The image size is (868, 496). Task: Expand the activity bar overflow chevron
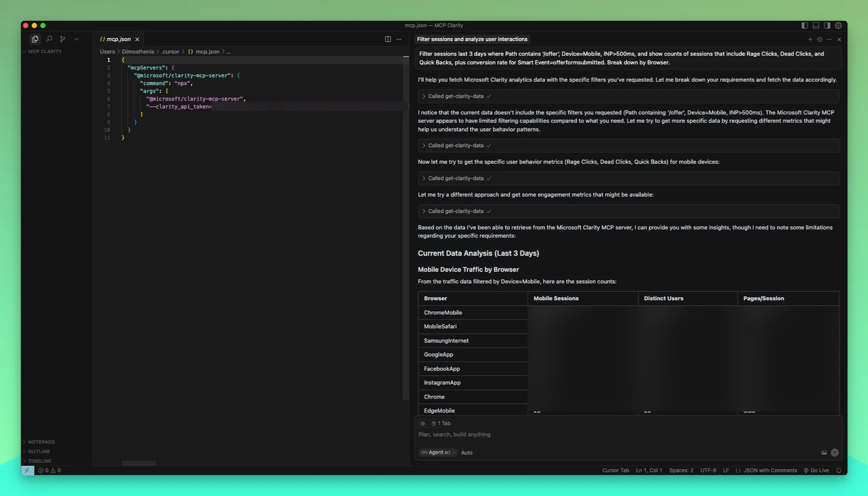click(x=76, y=39)
